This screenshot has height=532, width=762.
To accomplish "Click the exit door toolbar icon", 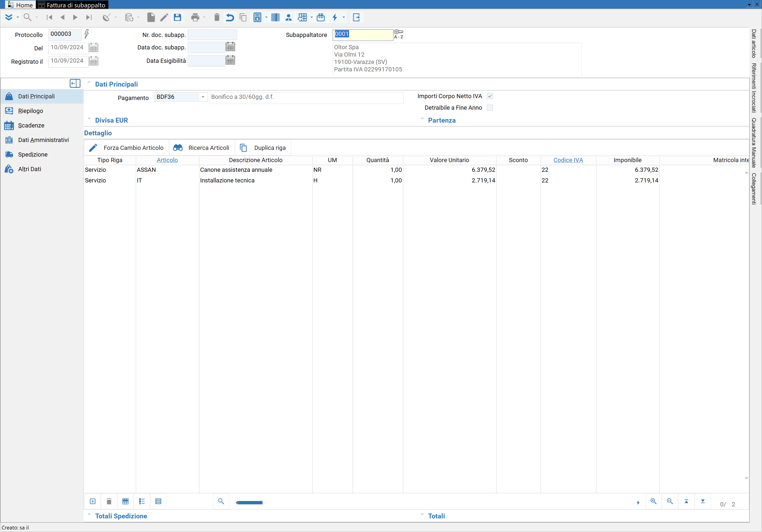I will coord(357,17).
